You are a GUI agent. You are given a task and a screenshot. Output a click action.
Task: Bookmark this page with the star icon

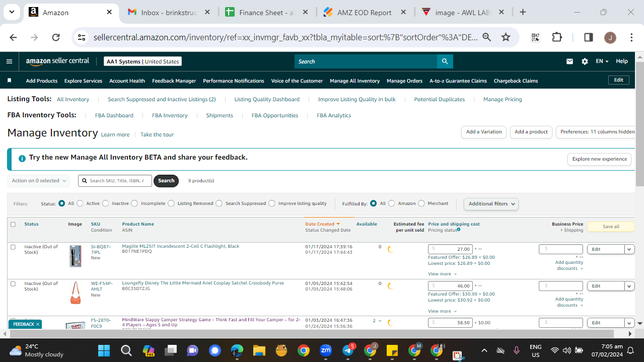click(x=506, y=37)
